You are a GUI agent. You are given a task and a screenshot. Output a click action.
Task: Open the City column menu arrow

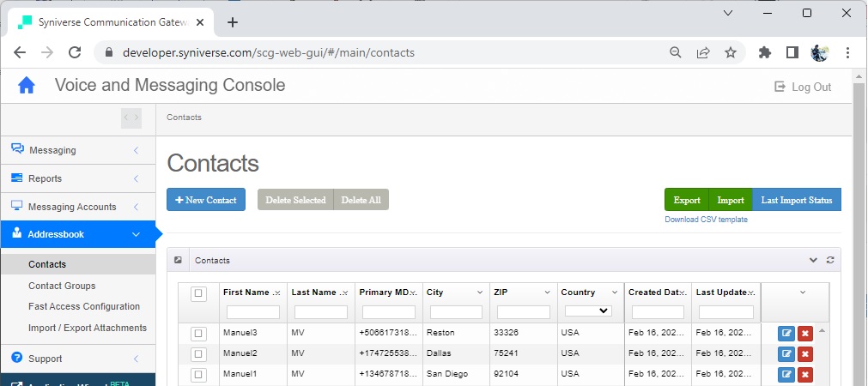click(479, 293)
